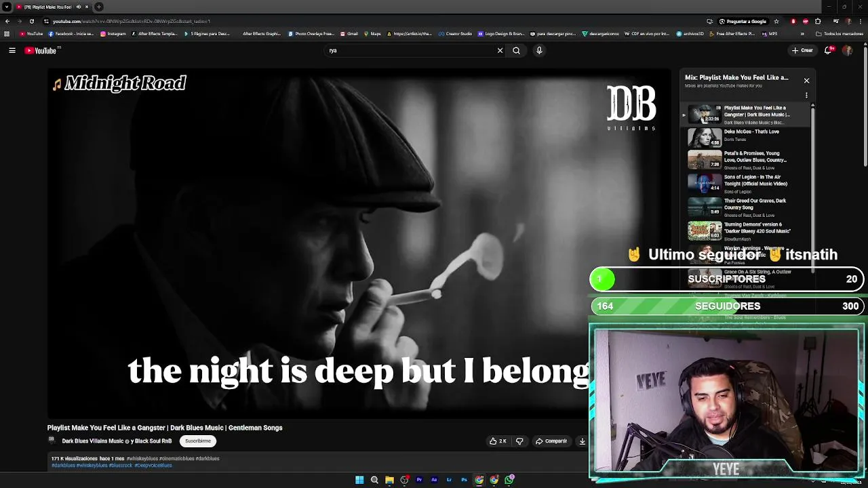Open the YouTube notifications bell
This screenshot has height=488, width=868.
pos(829,50)
